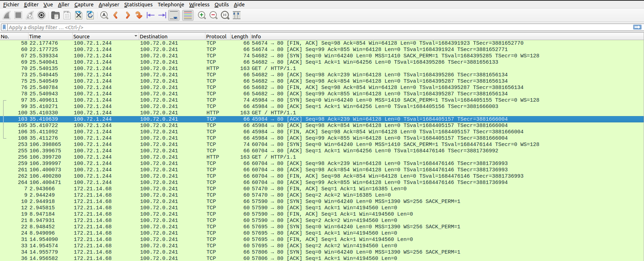Open the Capture menu
Viewport: 644px width, 261px height.
pyautogui.click(x=84, y=5)
